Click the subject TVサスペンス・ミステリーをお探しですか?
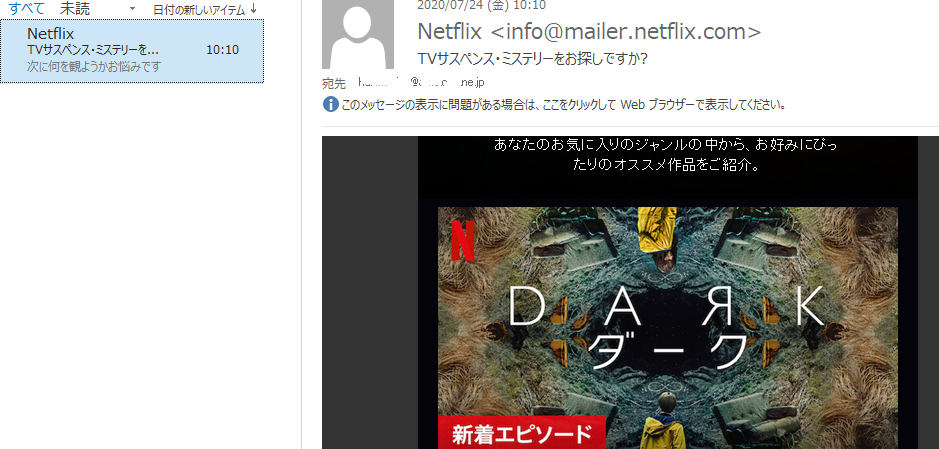 533,59
